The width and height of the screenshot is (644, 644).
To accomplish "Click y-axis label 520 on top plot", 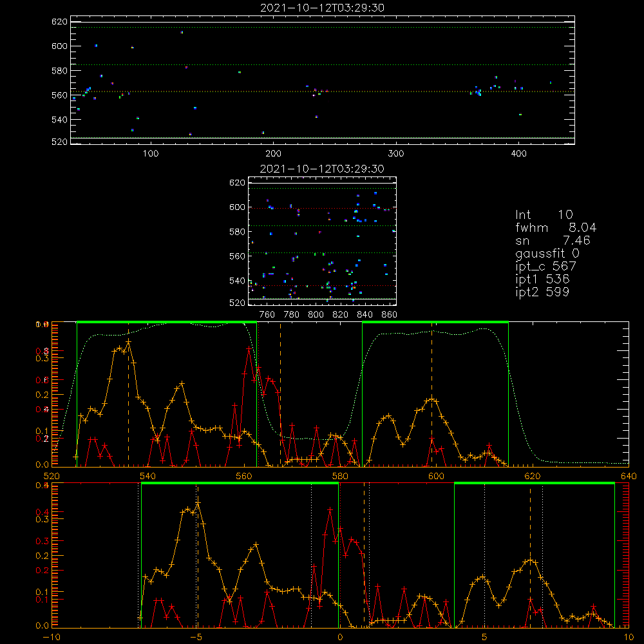I will tap(59, 142).
